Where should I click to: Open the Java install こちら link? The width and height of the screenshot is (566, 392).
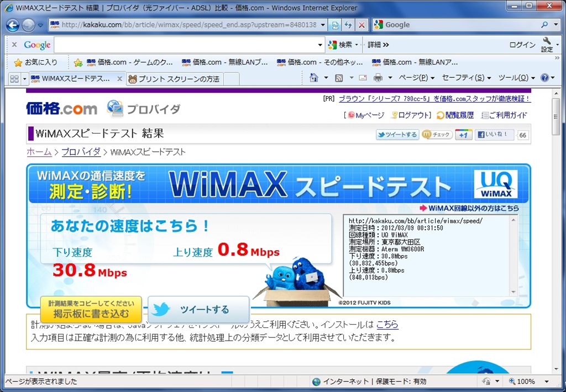click(387, 325)
